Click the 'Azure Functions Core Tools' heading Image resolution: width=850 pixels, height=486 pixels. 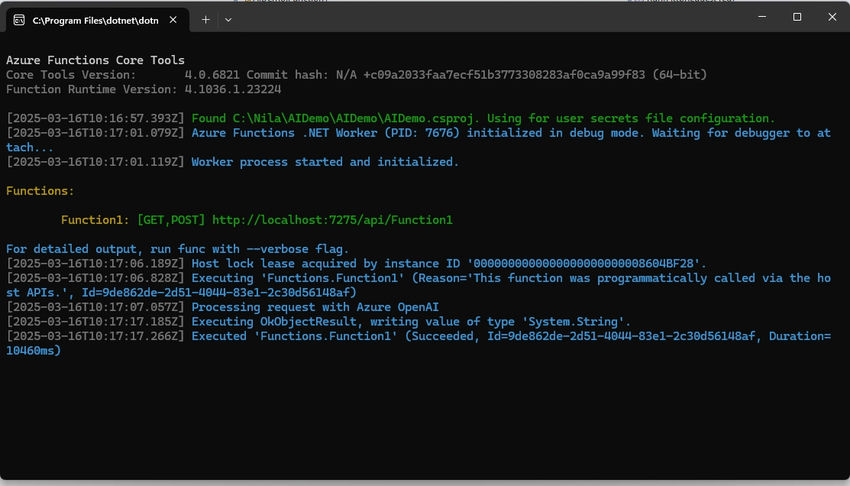95,60
